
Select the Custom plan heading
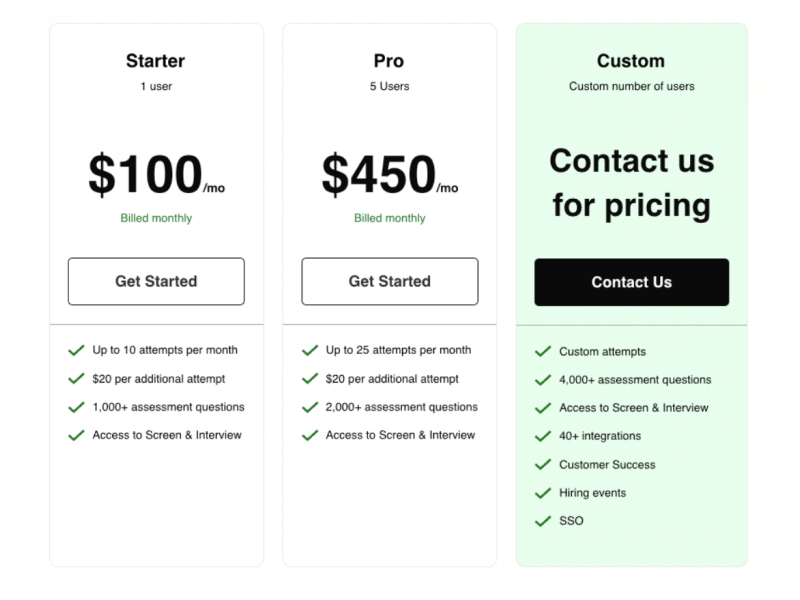tap(631, 61)
